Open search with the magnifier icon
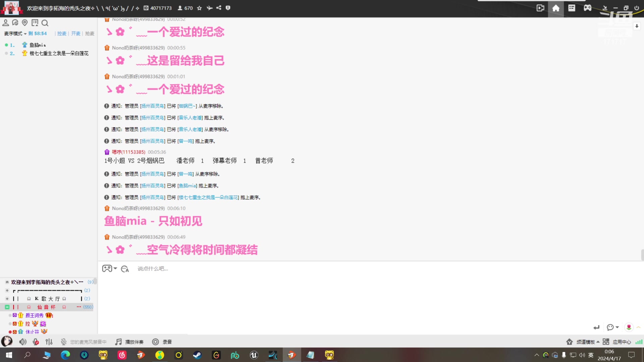 tap(45, 23)
